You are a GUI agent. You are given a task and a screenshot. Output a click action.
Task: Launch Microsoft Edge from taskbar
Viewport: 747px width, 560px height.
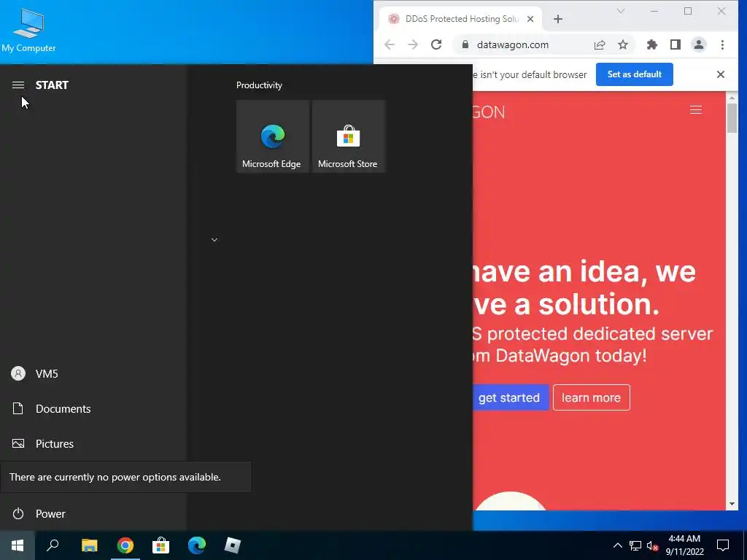coord(196,545)
